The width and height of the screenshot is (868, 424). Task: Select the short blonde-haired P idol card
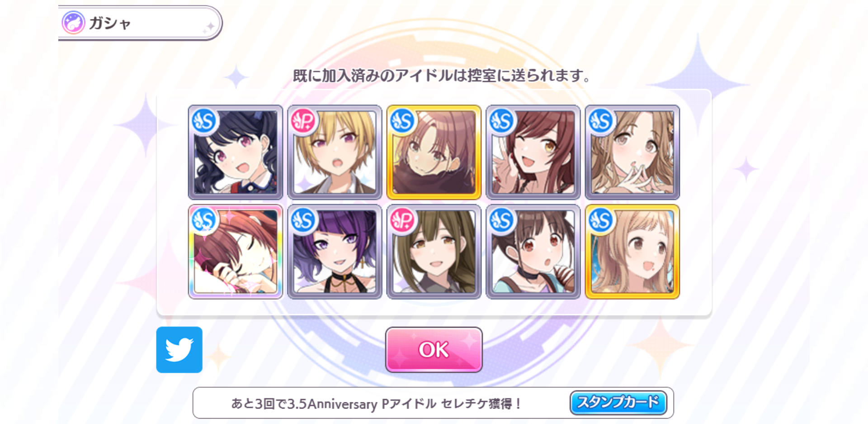[x=335, y=152]
